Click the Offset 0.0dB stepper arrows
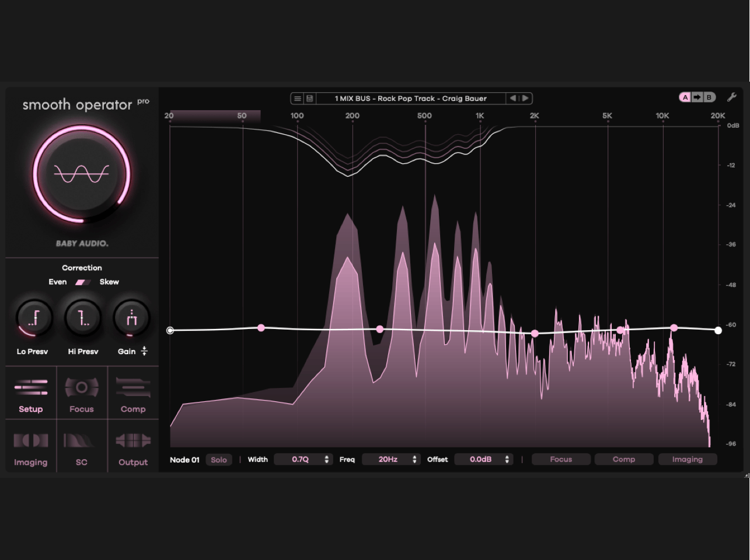 507,460
